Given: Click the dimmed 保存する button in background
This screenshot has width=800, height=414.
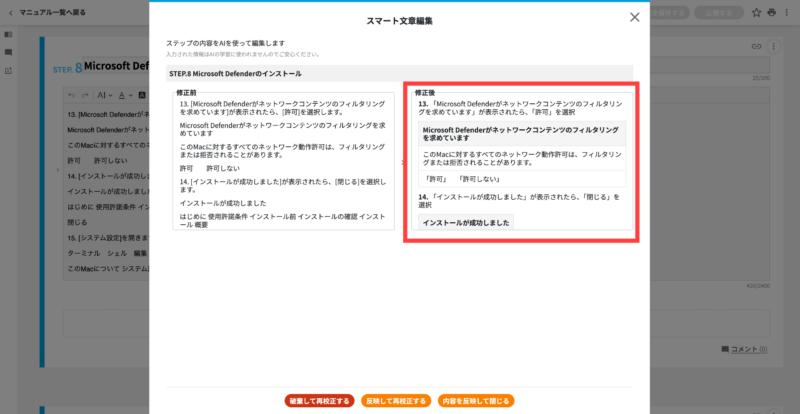Looking at the screenshot, I should tap(670, 13).
